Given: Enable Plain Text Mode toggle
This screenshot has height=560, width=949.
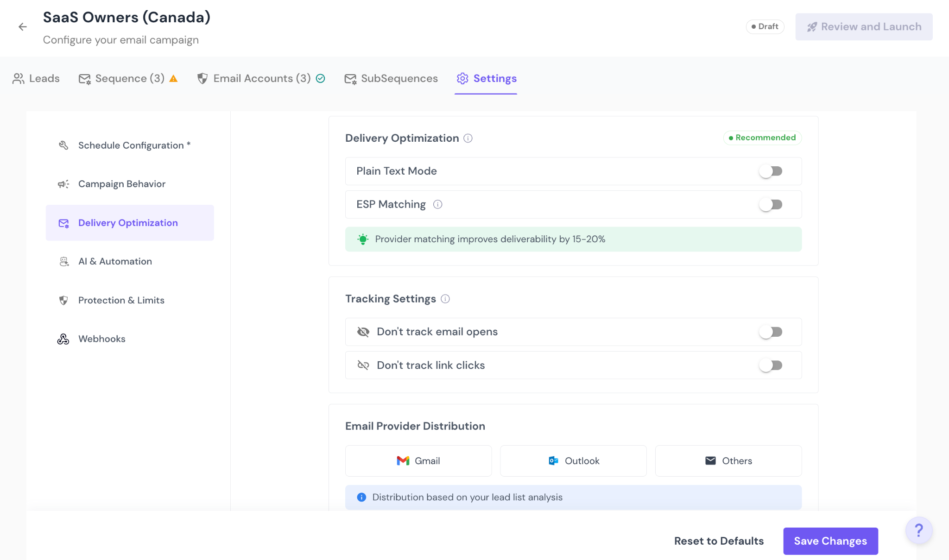Looking at the screenshot, I should (x=771, y=171).
